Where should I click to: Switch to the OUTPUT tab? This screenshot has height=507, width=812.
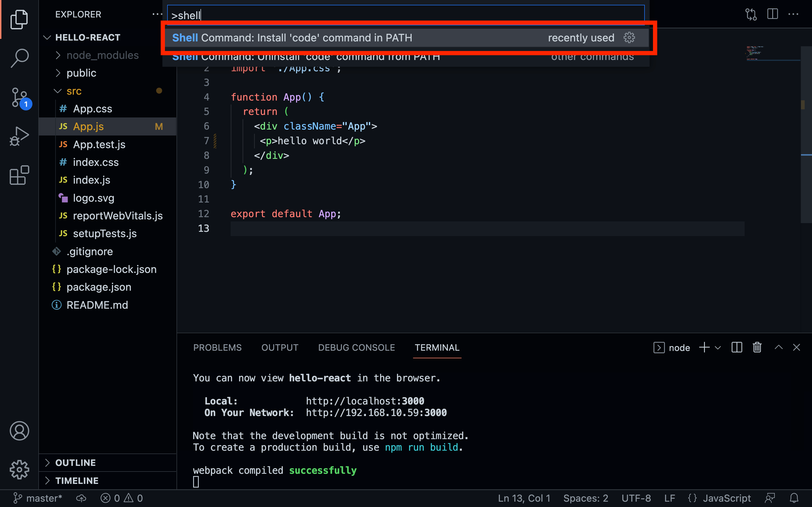click(x=279, y=347)
